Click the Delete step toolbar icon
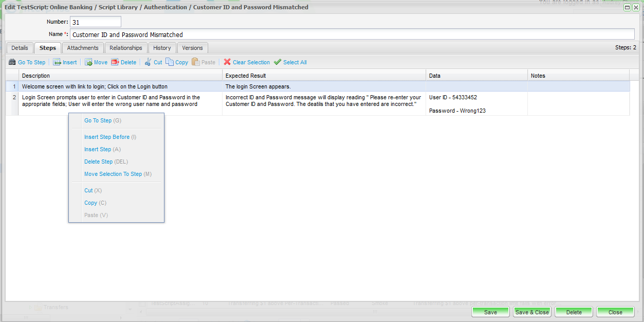The height and width of the screenshot is (322, 644). click(115, 62)
